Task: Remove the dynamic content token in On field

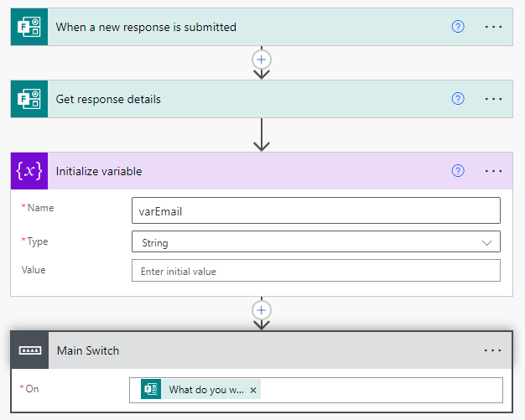Action: tap(253, 390)
